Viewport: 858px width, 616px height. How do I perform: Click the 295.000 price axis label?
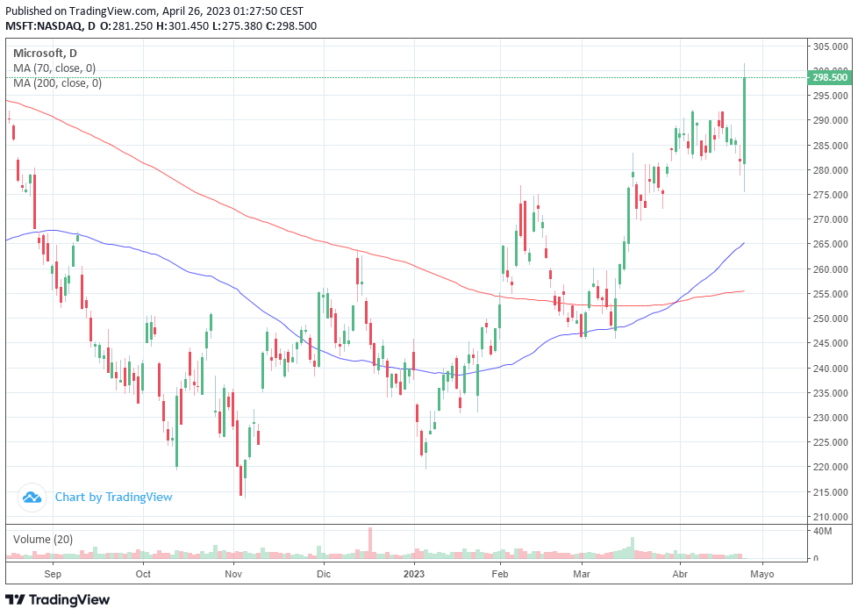pyautogui.click(x=830, y=96)
